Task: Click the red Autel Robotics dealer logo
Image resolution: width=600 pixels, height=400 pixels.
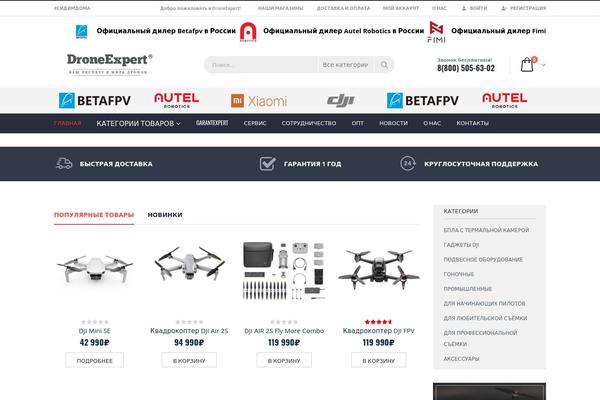Action: 248,31
